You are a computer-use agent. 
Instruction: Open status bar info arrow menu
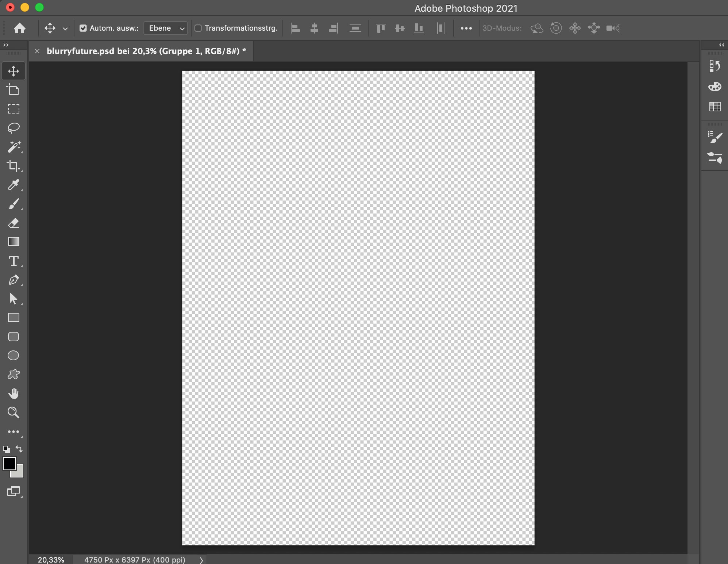coord(201,560)
